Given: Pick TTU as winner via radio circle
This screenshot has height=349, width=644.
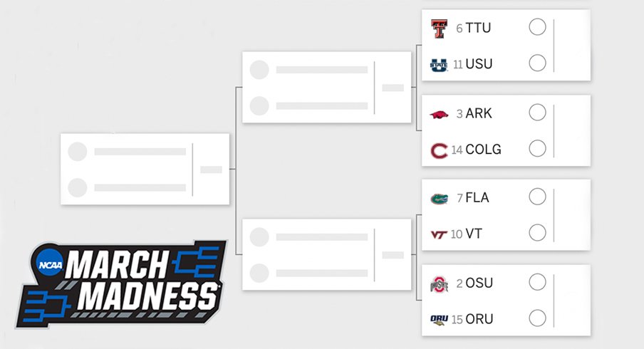Looking at the screenshot, I should (x=537, y=27).
